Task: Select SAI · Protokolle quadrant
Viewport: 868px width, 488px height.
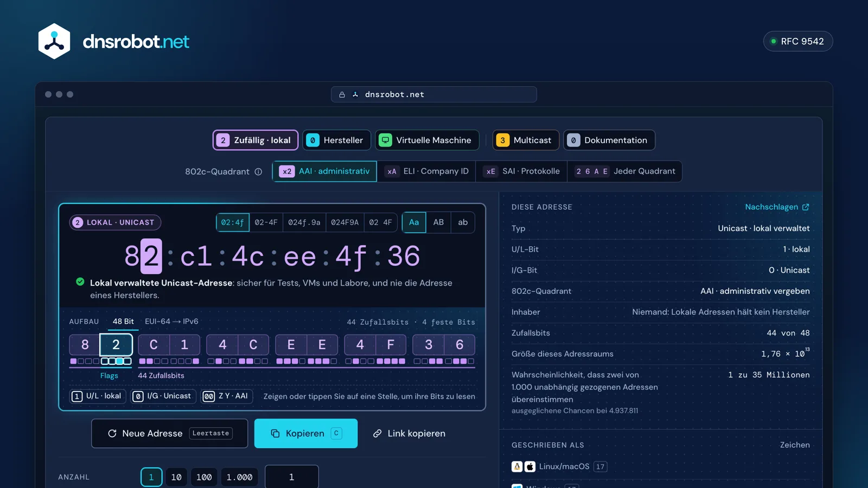Action: pos(521,171)
